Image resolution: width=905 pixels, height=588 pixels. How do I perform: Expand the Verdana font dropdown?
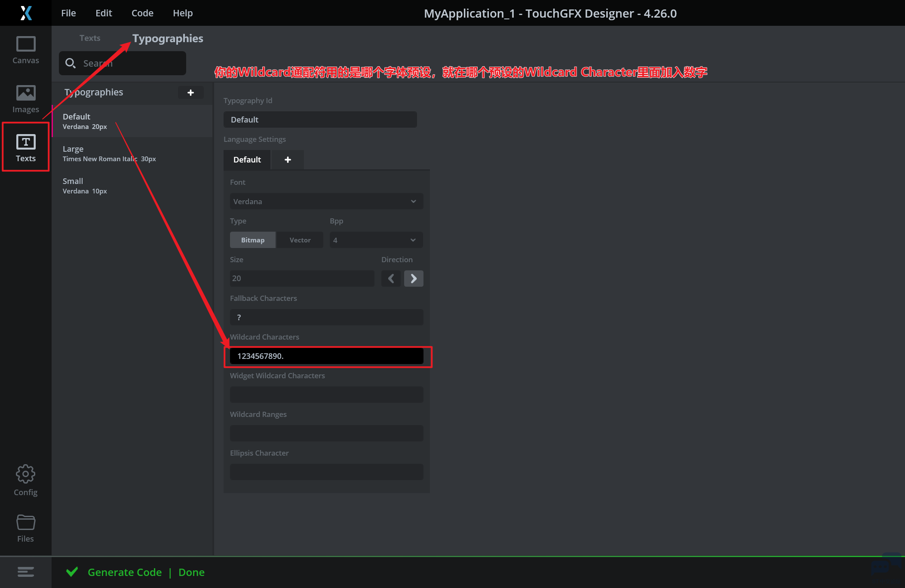click(326, 201)
